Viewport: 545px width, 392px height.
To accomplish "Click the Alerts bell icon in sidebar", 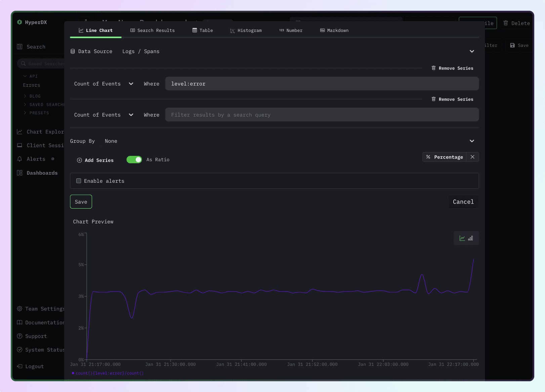I will coord(19,159).
